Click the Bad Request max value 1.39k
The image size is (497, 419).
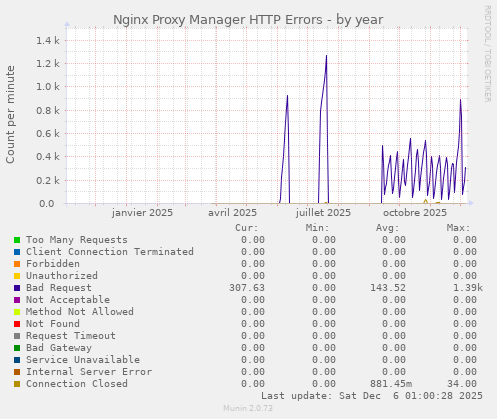pos(468,288)
